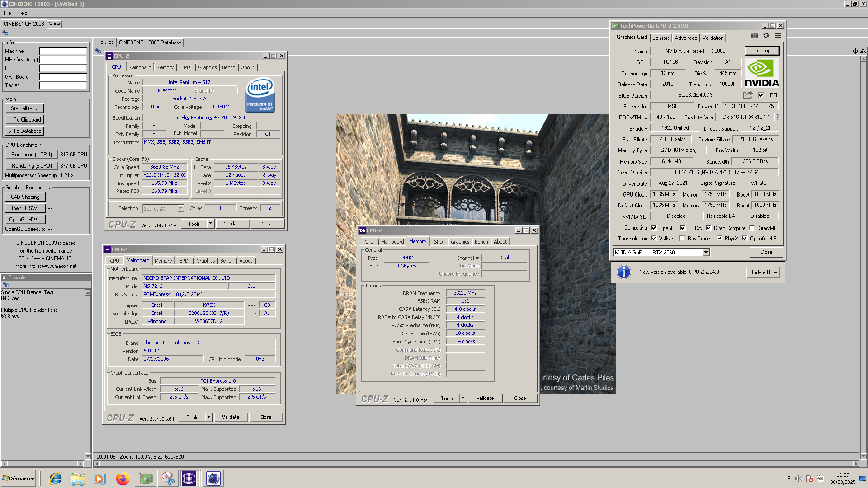Toggle the Vulkan checkbox in GPU-Z
Viewport: 868px width, 488px height.
(x=654, y=239)
